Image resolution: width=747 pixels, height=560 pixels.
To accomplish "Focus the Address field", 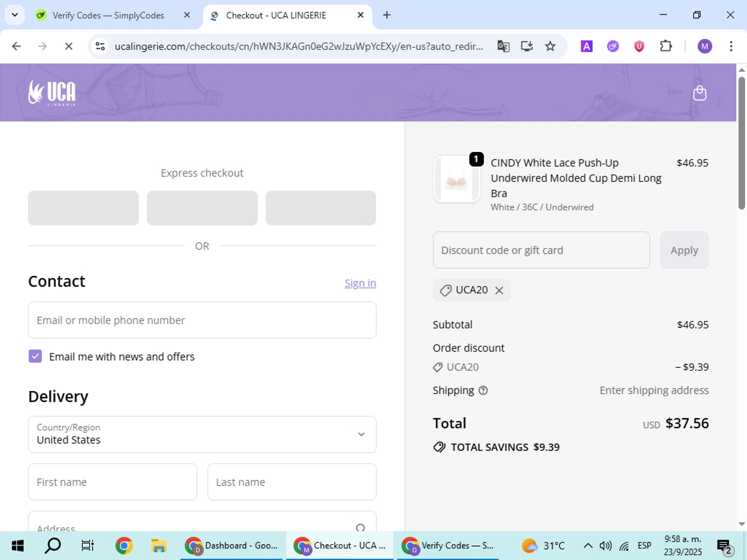I will coord(202,522).
